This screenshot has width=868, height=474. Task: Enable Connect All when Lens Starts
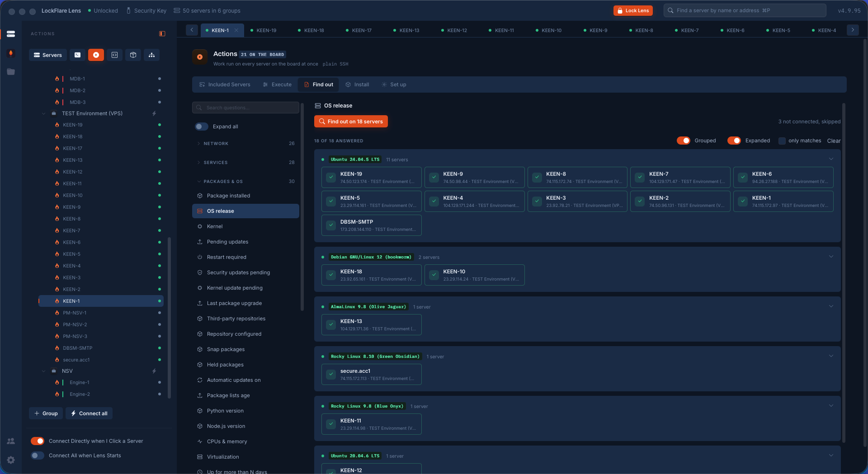[x=38, y=455]
